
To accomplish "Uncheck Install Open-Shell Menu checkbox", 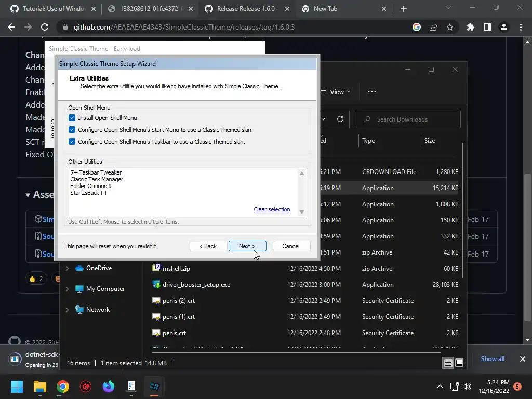I will [x=72, y=118].
